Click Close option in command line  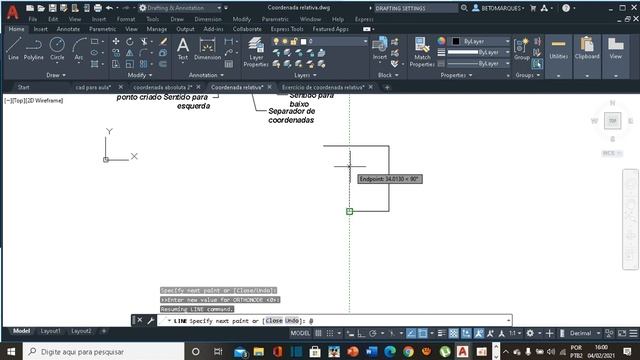click(x=274, y=321)
